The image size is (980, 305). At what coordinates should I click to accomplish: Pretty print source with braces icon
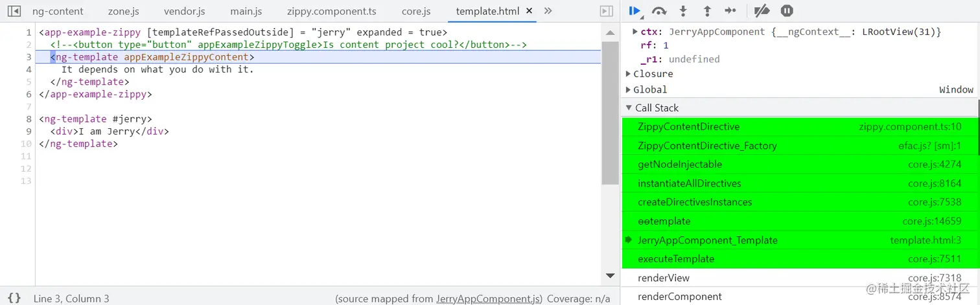pyautogui.click(x=14, y=298)
